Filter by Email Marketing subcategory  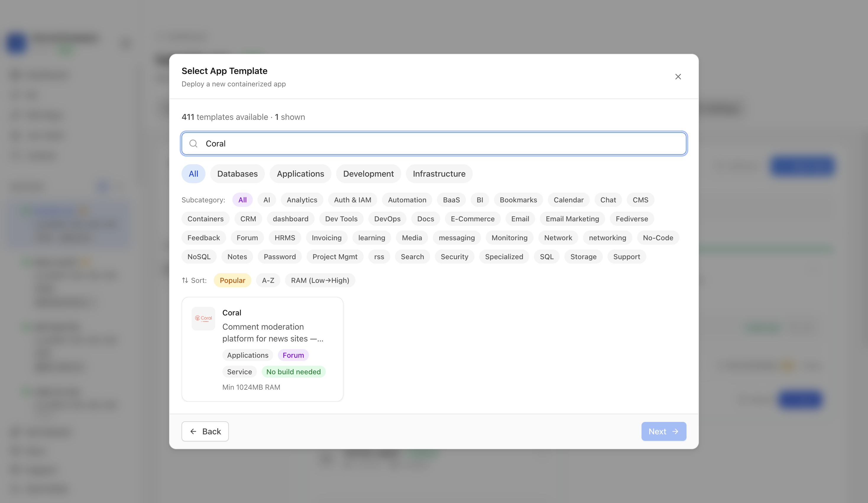[572, 219]
